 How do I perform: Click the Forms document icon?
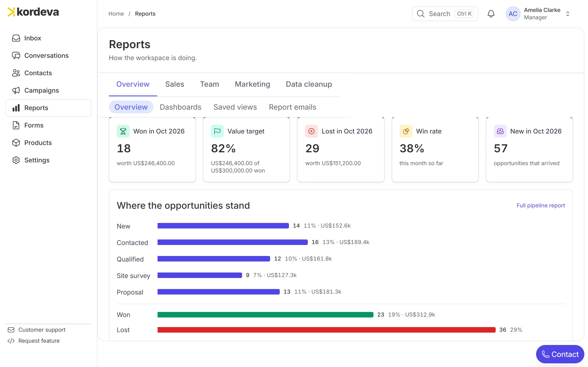click(x=16, y=125)
